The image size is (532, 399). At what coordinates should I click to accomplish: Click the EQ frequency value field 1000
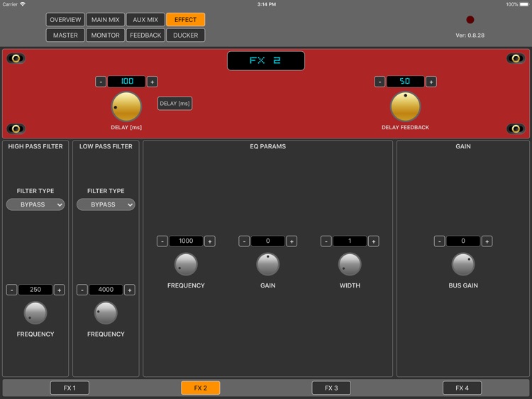tap(186, 241)
